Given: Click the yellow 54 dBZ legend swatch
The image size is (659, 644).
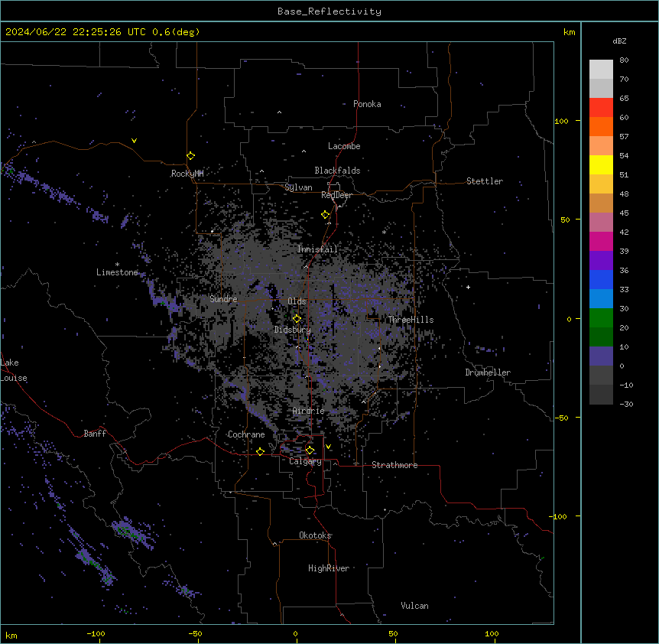Looking at the screenshot, I should tap(601, 164).
